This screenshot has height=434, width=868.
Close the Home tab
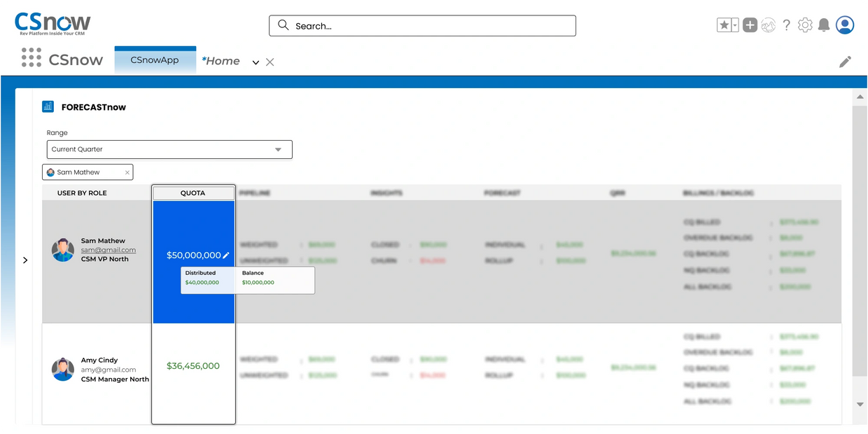tap(270, 62)
